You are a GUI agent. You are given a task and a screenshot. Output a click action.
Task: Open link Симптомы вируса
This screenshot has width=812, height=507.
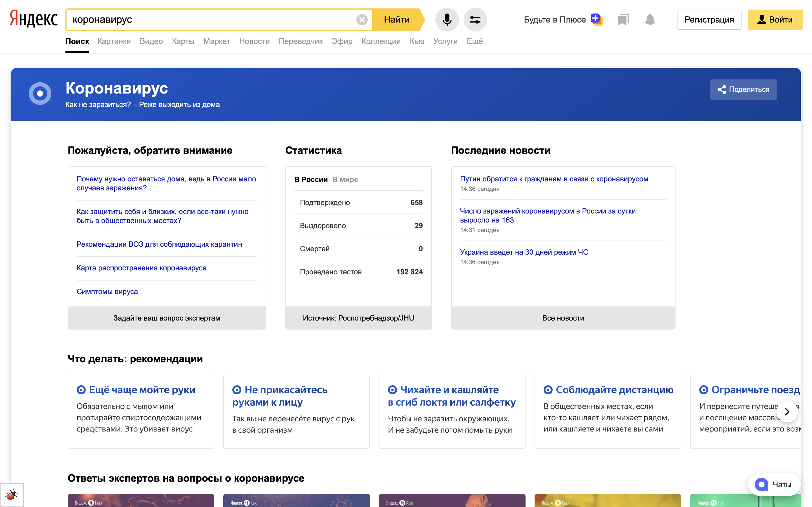point(107,292)
